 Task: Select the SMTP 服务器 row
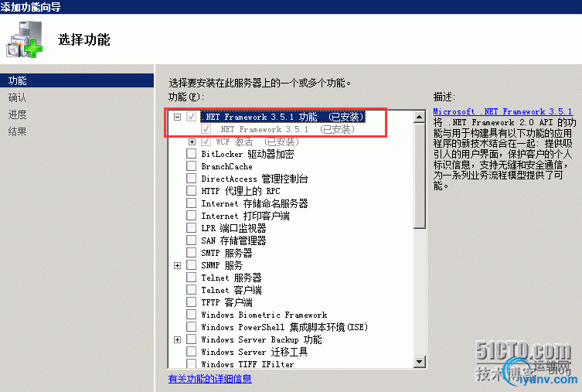coord(226,253)
